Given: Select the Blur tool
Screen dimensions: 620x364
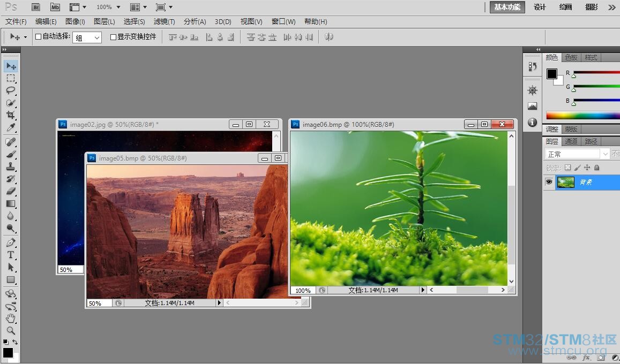Looking at the screenshot, I should (11, 216).
